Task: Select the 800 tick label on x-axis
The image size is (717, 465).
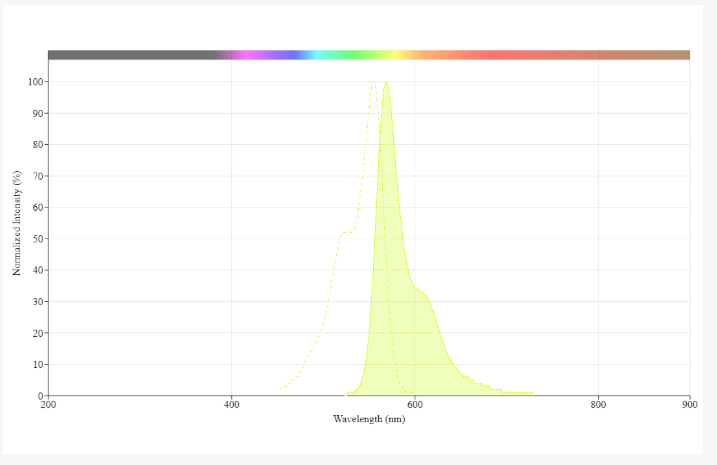Action: coord(598,405)
